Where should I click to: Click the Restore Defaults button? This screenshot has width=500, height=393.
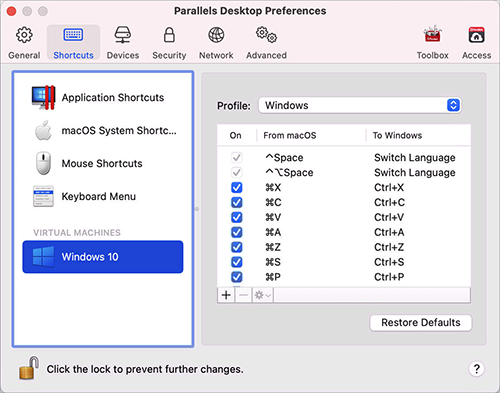(x=421, y=323)
